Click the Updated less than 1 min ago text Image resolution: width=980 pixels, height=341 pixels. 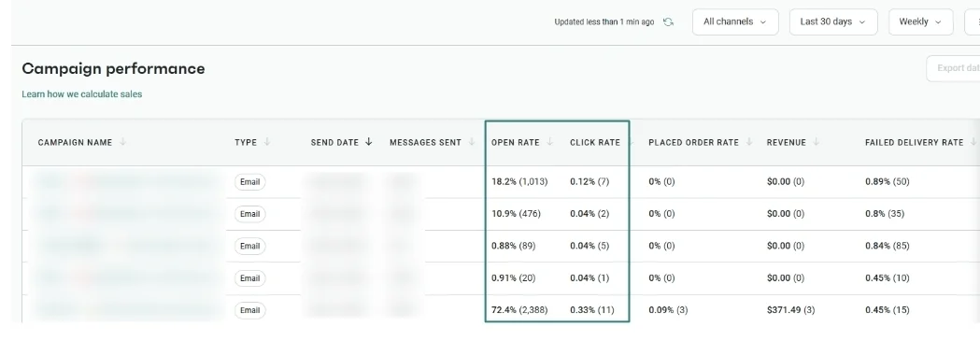pos(604,21)
